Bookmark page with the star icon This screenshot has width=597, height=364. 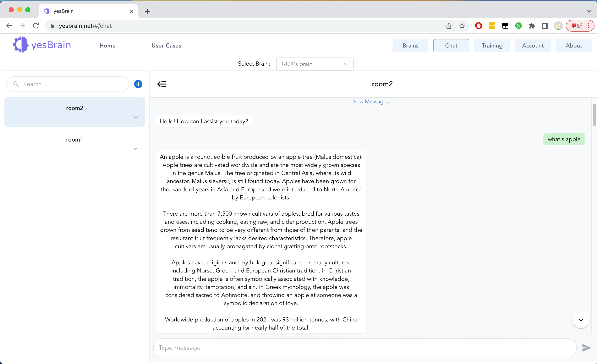pos(462,26)
